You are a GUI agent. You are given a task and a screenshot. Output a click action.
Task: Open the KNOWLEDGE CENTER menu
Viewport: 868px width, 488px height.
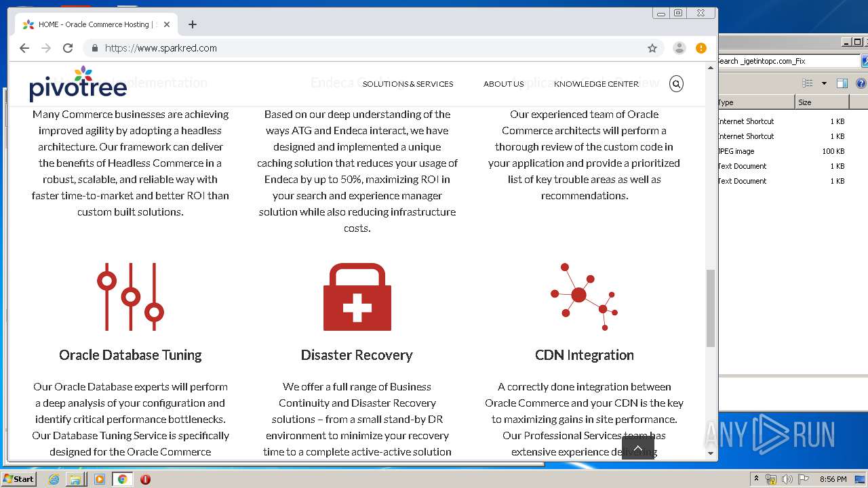(596, 84)
